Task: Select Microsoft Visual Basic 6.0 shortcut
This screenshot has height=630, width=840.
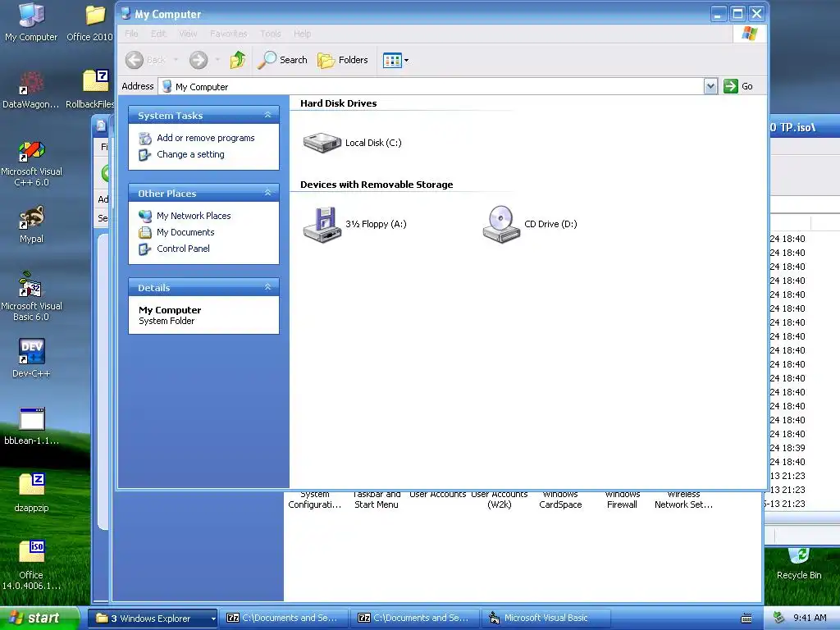Action: 31,297
